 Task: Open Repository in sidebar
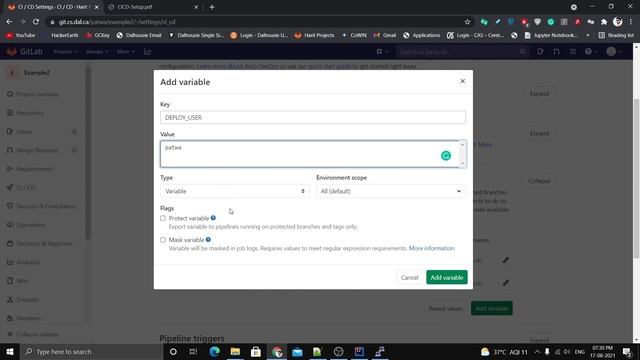[x=30, y=113]
